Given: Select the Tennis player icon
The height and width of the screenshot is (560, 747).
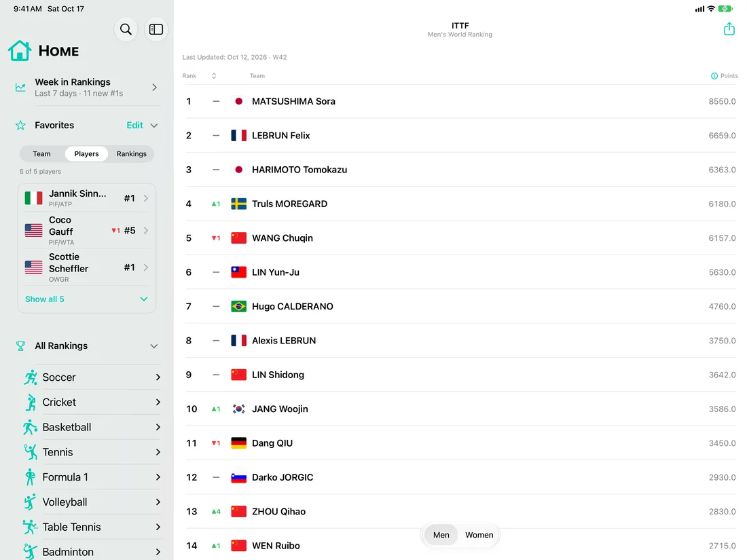Looking at the screenshot, I should [x=31, y=452].
